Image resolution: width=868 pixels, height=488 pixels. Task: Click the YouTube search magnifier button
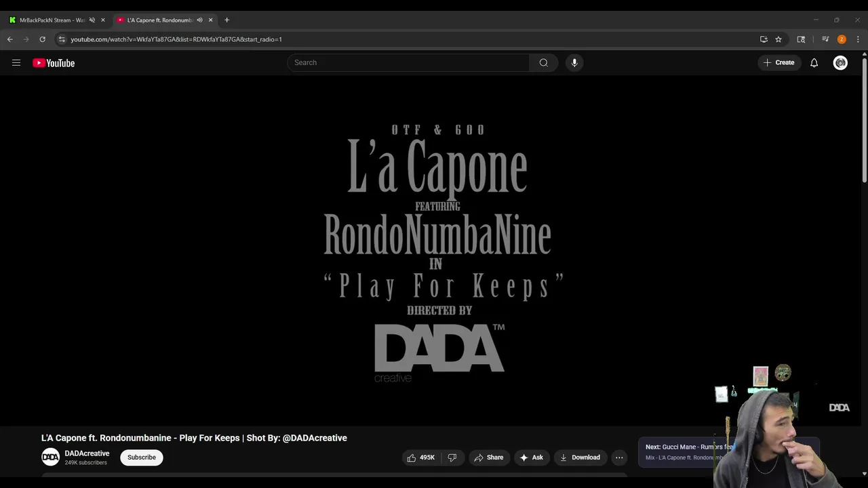click(543, 62)
